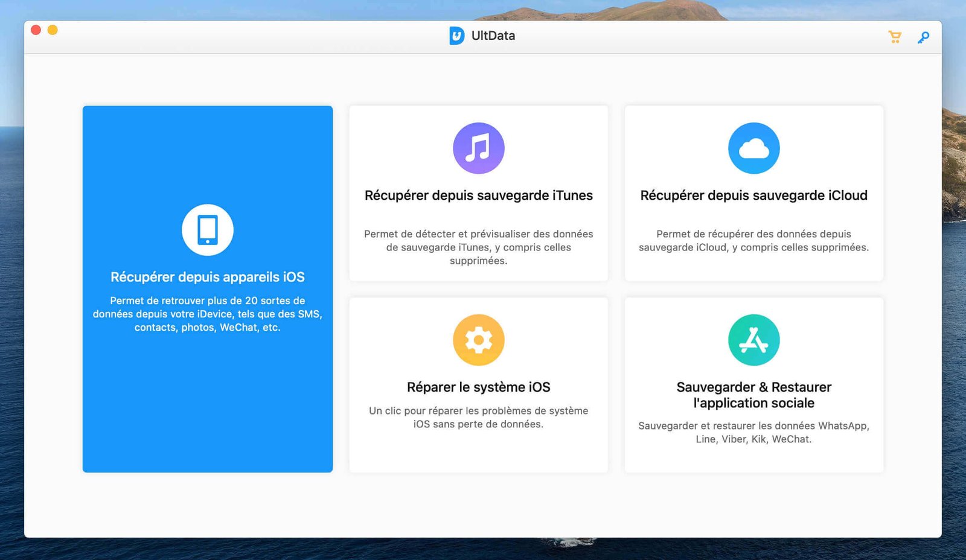Click description mentioning WhatsApp, Line, Viber
This screenshot has height=560, width=966.
[x=754, y=432]
